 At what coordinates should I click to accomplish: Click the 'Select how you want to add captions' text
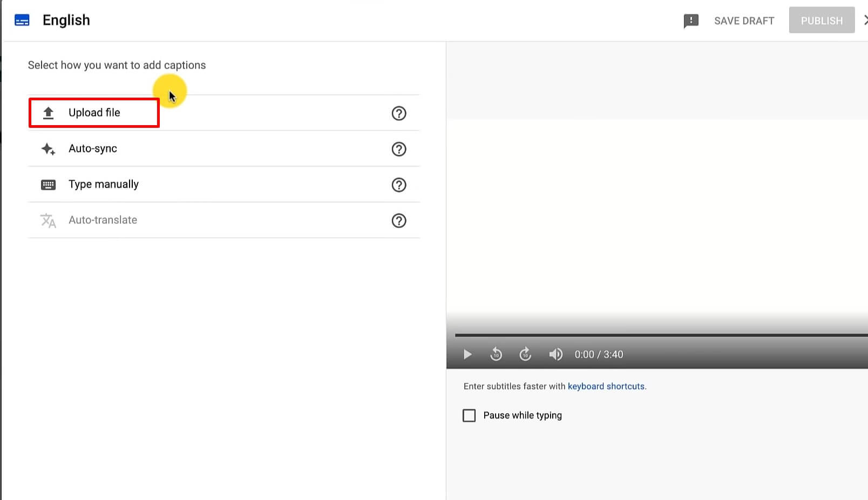click(117, 65)
